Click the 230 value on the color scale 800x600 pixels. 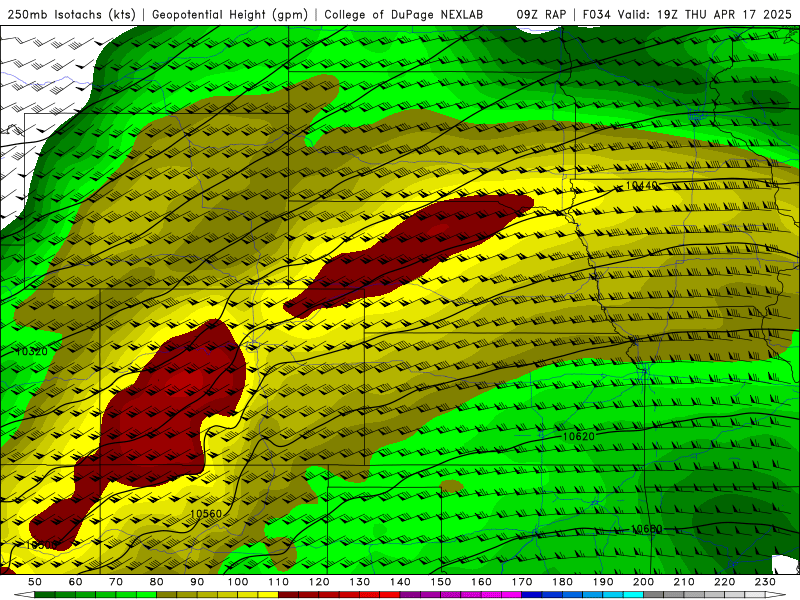tap(766, 582)
